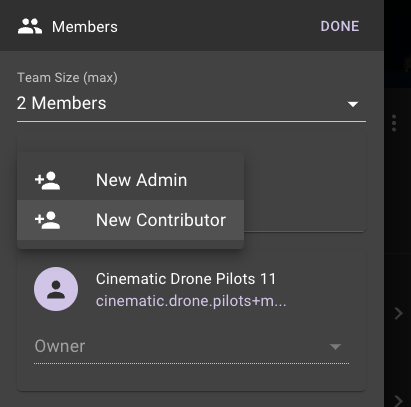Click the Owner dropdown arrow
The width and height of the screenshot is (411, 407).
[335, 347]
